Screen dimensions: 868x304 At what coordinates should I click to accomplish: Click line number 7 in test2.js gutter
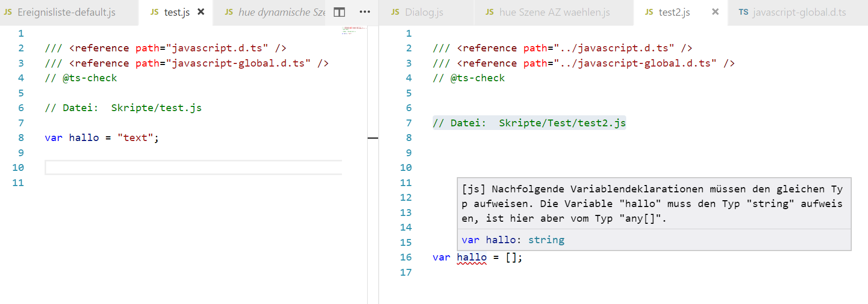click(x=409, y=123)
